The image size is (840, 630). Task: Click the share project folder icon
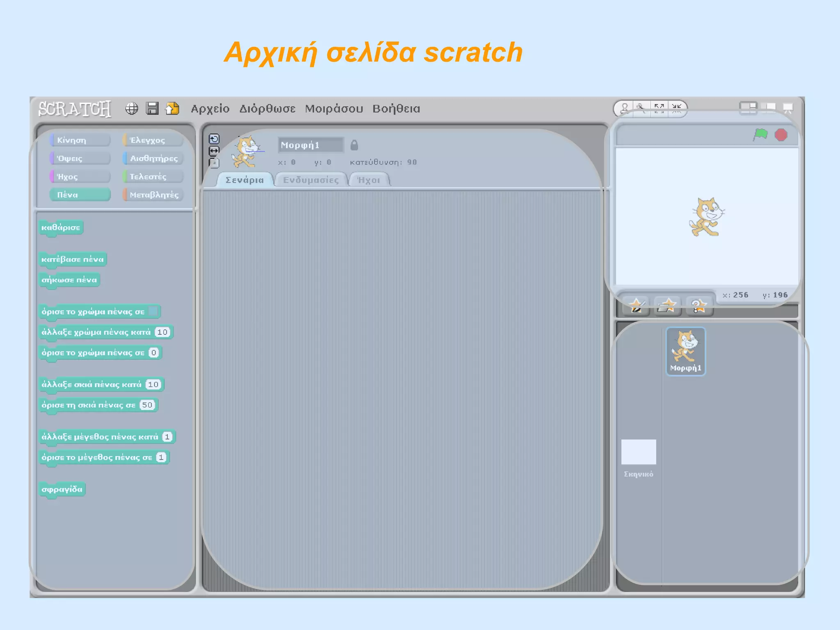172,108
